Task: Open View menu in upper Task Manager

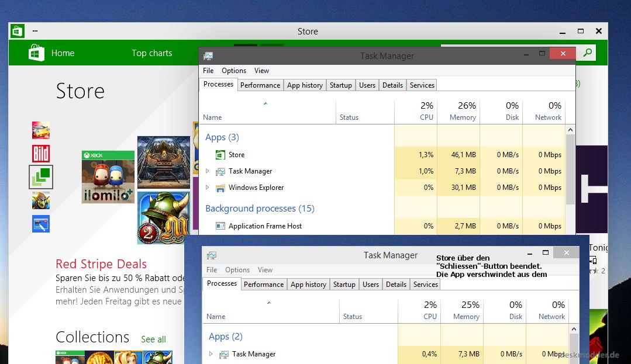Action: click(261, 70)
